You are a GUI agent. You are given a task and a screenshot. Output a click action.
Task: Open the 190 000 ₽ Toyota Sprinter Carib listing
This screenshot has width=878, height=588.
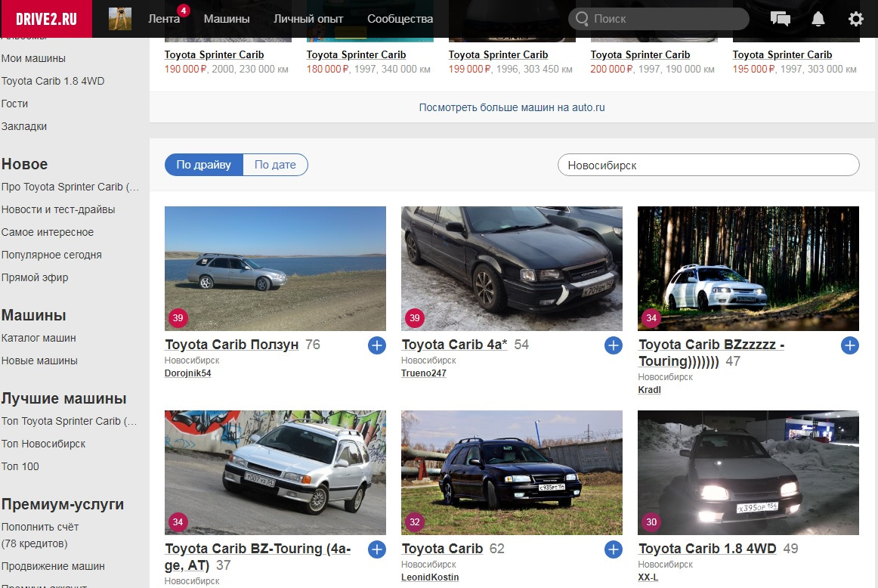[x=214, y=55]
